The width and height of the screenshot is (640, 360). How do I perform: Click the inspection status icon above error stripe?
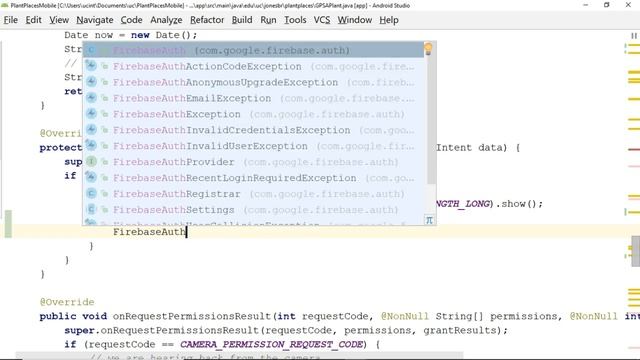click(634, 36)
